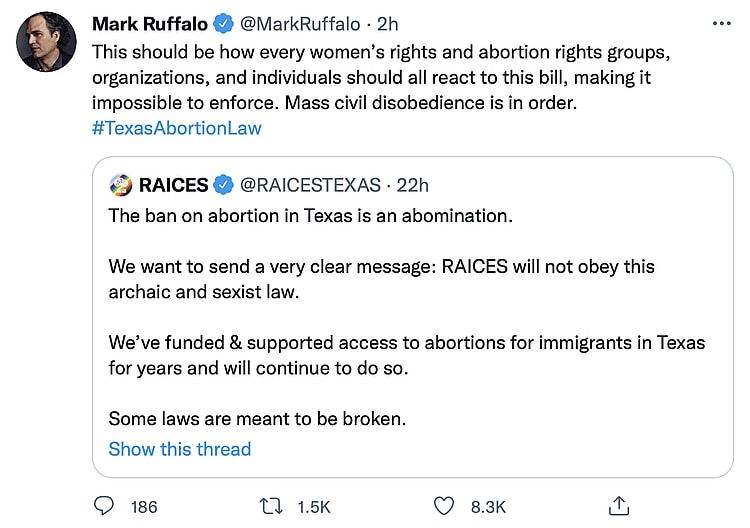Viewport: 750px width, 528px height.
Task: Click the @RAICESTEXAS handle
Action: (311, 185)
